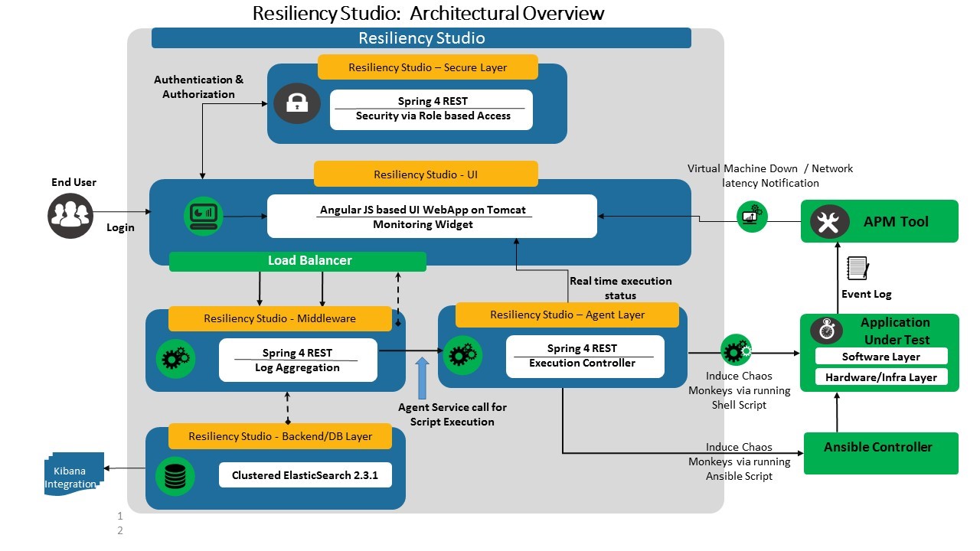Click the Spring 4 REST Security via Role based Access box
Image resolution: width=980 pixels, height=551 pixels.
(432, 109)
